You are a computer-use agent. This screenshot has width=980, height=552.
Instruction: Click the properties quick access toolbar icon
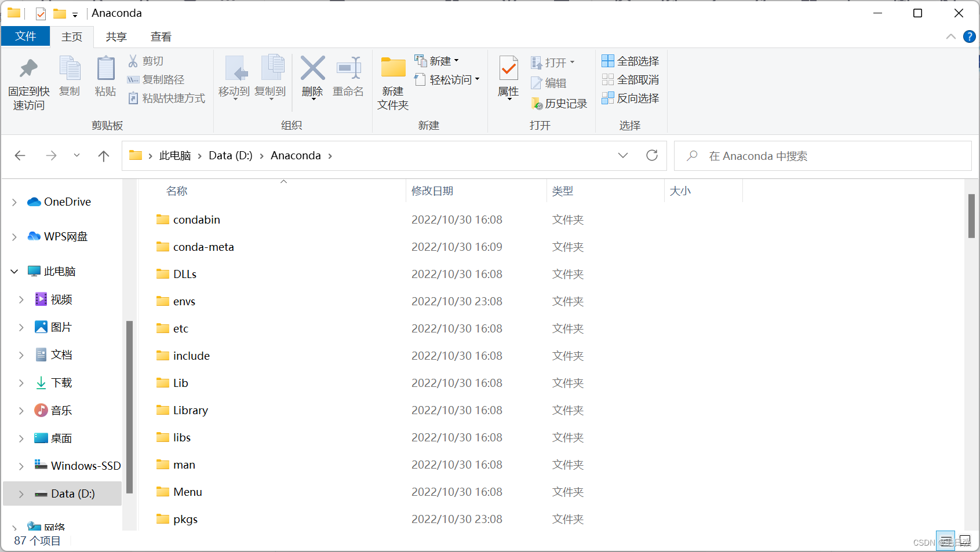point(41,13)
